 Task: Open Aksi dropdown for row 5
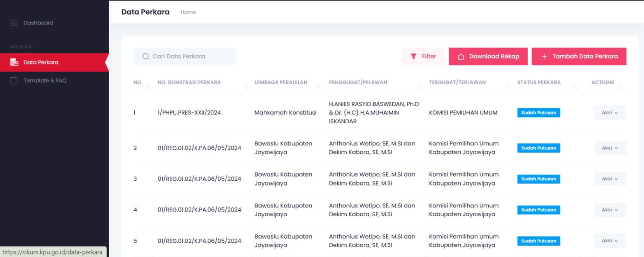[610, 241]
